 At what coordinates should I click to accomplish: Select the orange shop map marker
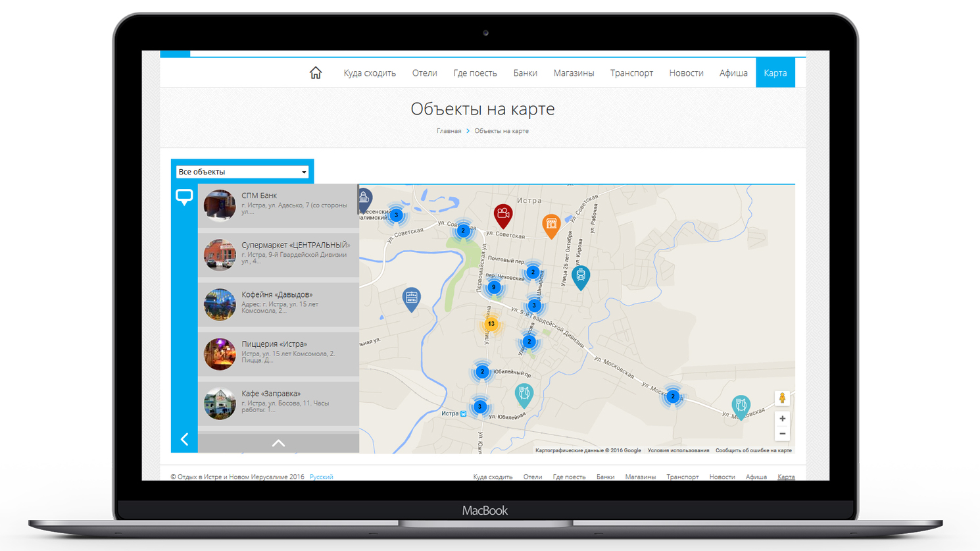coord(551,226)
